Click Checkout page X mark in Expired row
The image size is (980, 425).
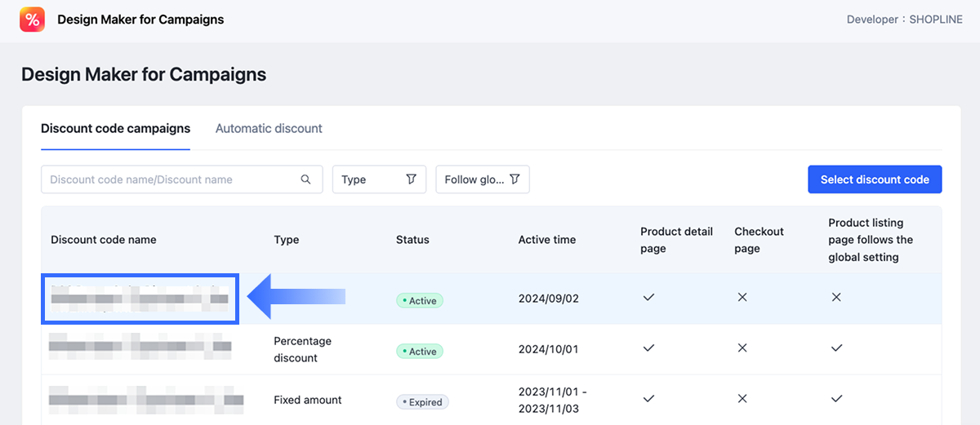[742, 399]
